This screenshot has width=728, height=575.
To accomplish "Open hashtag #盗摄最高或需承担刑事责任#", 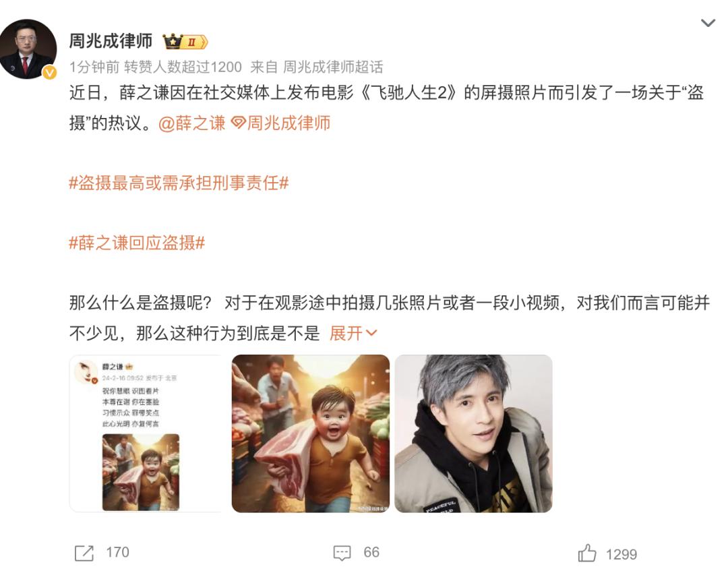I will 179,183.
